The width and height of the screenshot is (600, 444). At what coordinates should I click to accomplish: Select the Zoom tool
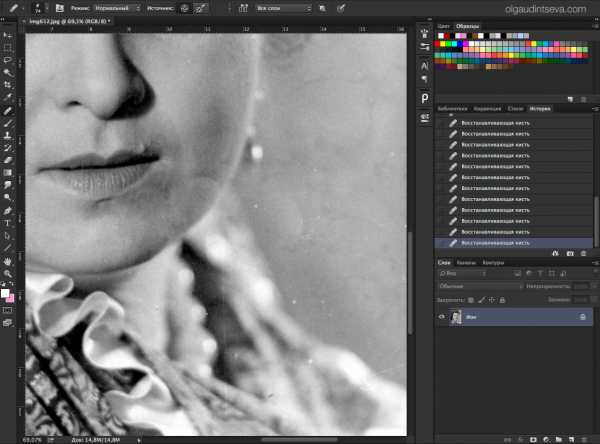click(x=7, y=274)
